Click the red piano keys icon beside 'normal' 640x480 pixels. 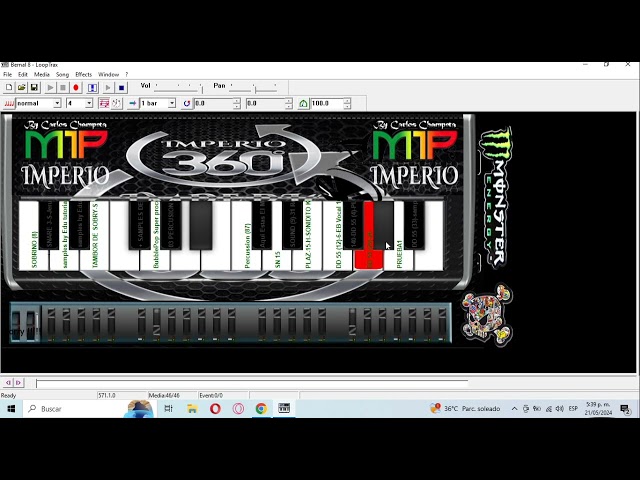tap(9, 103)
